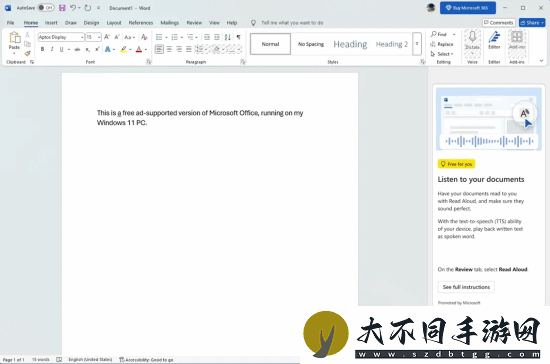Viewport: 550px width, 364px height.
Task: Click the Cut scissors icon
Action: pos(27,35)
